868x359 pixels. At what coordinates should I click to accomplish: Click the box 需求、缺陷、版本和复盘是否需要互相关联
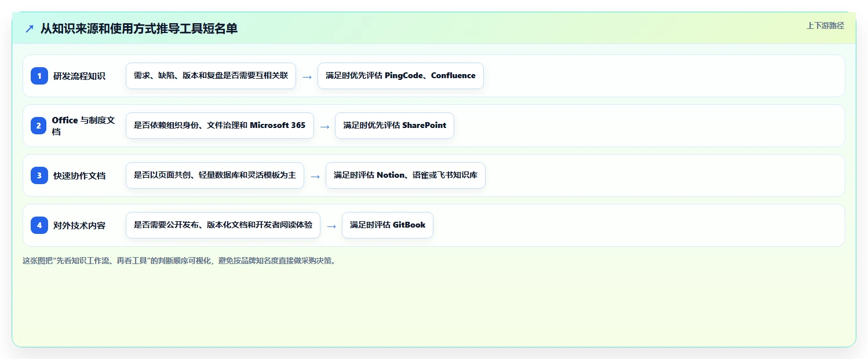point(211,76)
